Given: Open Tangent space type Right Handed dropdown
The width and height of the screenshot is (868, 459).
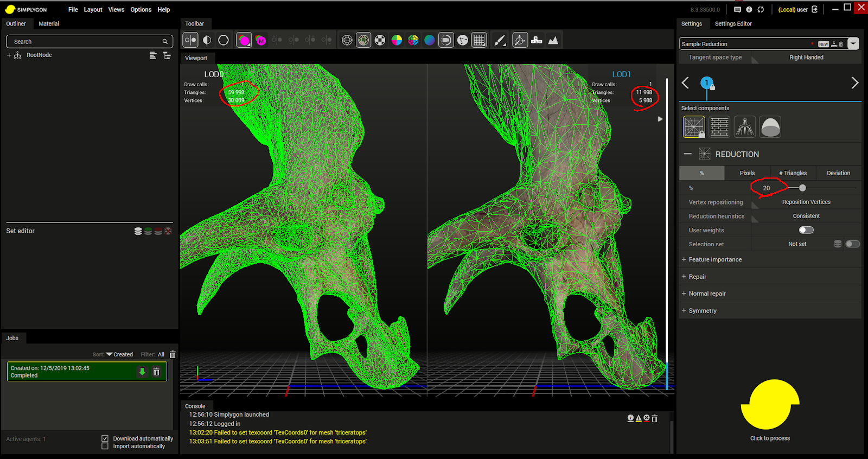Looking at the screenshot, I should pos(806,58).
